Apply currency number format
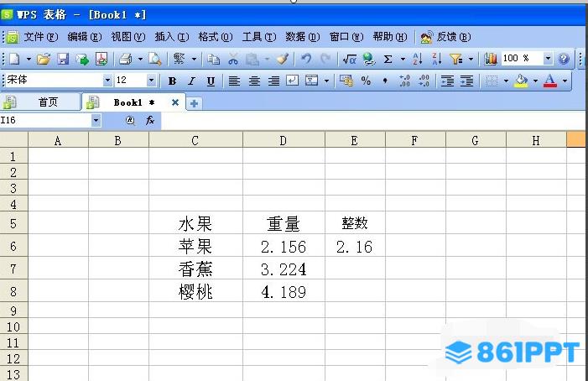Viewport: 588px width, 381px height. click(346, 81)
